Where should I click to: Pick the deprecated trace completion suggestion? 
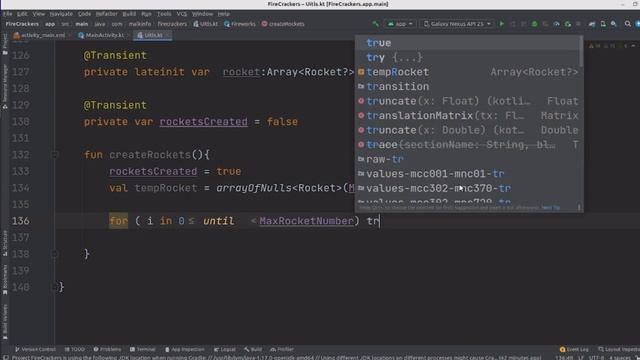pos(467,145)
